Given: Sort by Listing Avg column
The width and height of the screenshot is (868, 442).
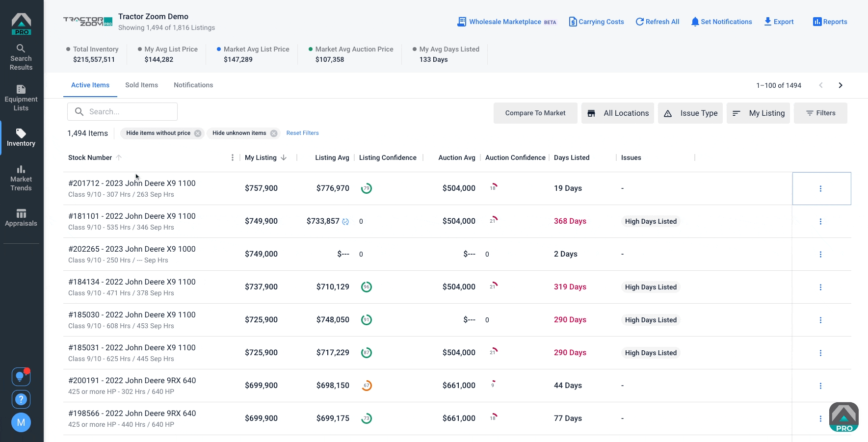Looking at the screenshot, I should [332, 157].
